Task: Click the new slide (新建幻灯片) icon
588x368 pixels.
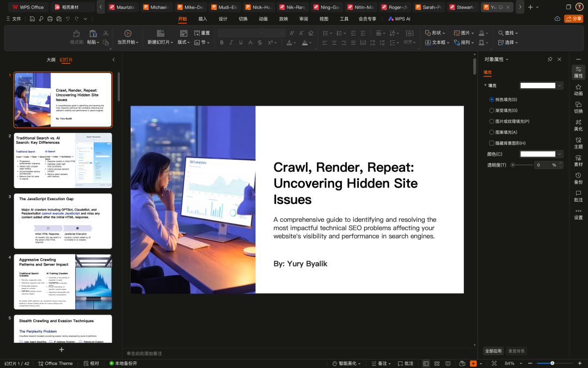Action: [161, 33]
